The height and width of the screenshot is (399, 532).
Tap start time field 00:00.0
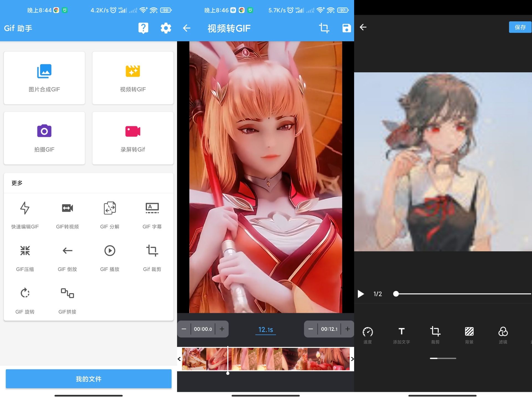pyautogui.click(x=203, y=329)
